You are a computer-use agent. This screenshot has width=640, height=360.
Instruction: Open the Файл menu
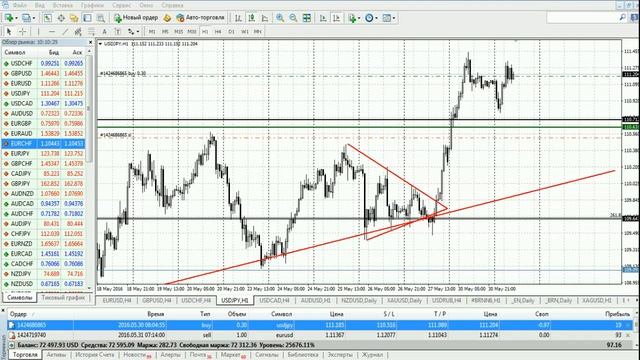[19, 5]
